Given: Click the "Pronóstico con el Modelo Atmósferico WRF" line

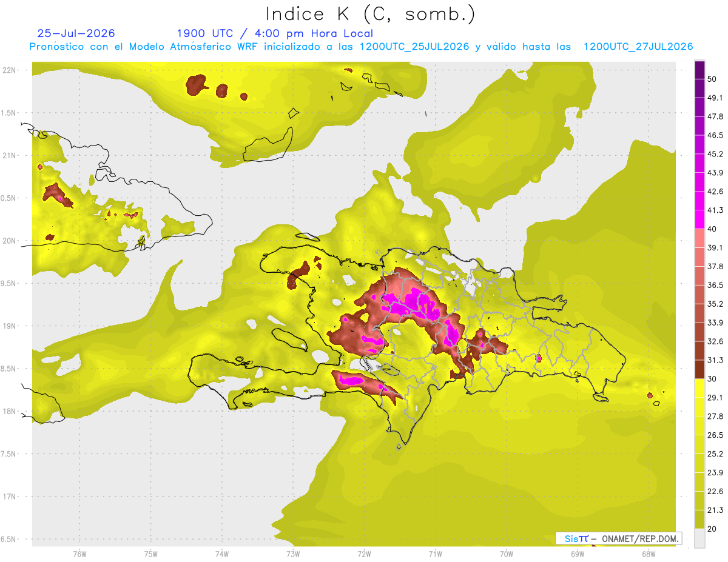Looking at the screenshot, I should 361,47.
